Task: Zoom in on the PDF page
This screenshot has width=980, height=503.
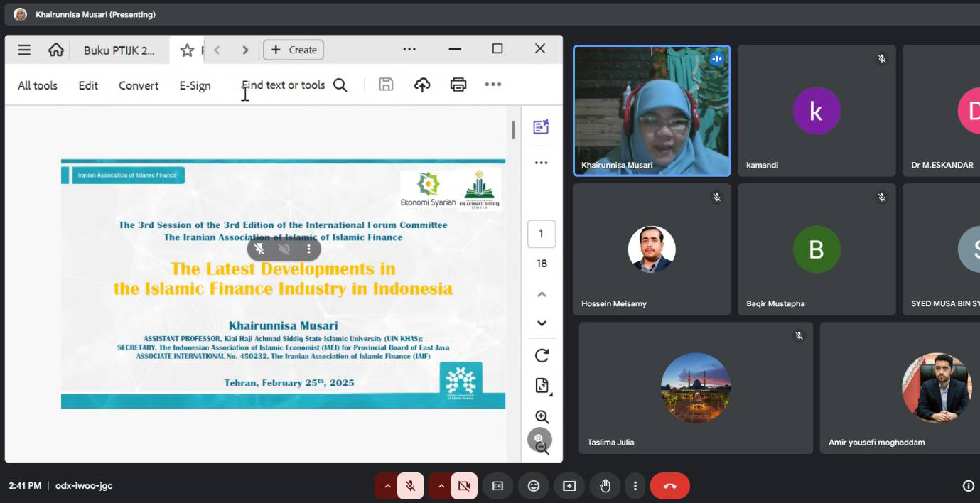Action: (542, 417)
